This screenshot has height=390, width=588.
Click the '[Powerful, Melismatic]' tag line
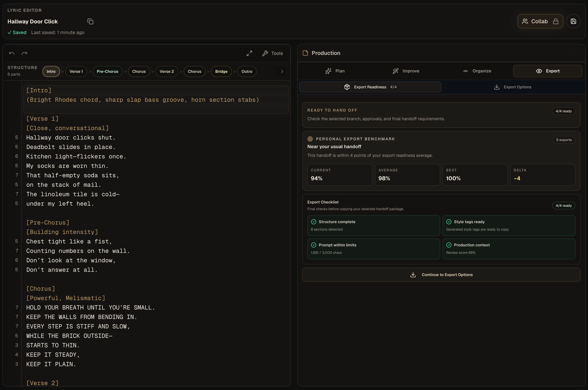pos(66,298)
